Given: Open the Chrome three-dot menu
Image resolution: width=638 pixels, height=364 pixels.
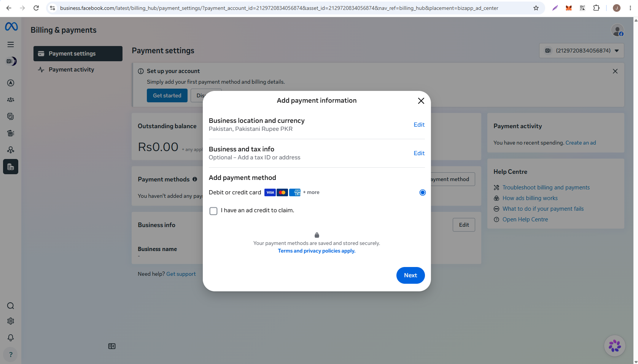Looking at the screenshot, I should [630, 8].
